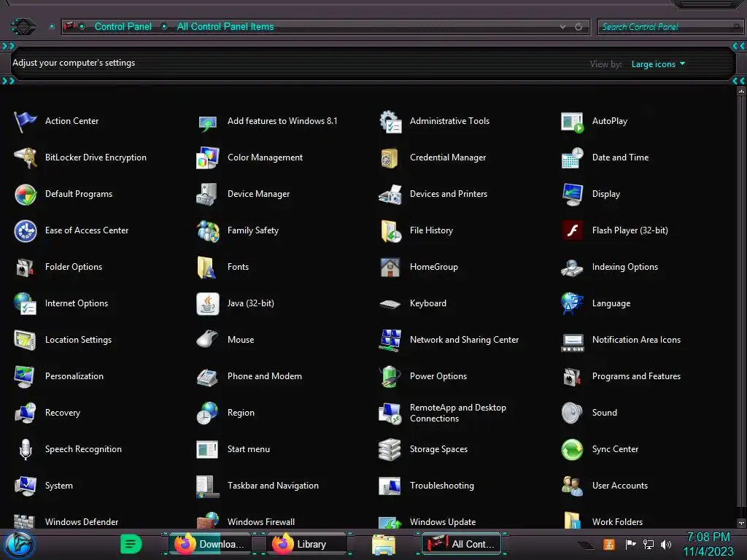Open the File History icon
The image size is (747, 560).
point(390,231)
